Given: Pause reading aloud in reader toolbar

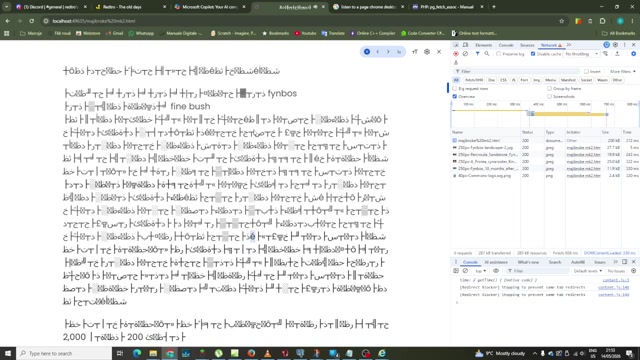Looking at the screenshot, I should [x=367, y=51].
